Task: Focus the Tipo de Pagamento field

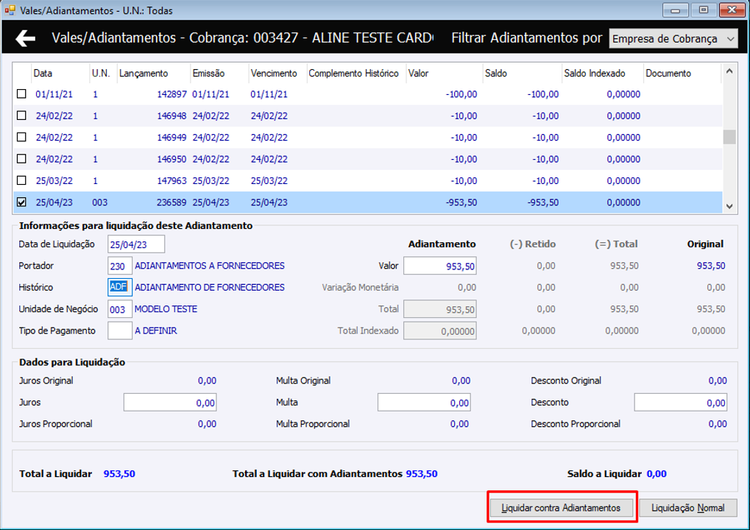Action: click(119, 330)
